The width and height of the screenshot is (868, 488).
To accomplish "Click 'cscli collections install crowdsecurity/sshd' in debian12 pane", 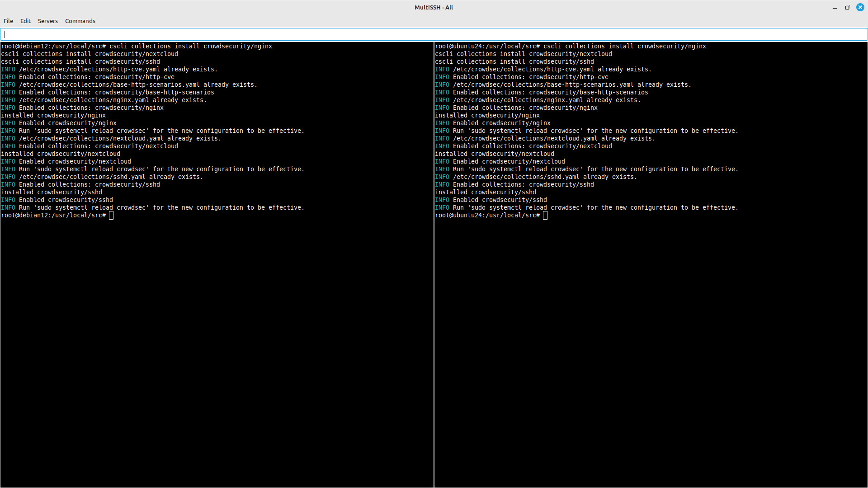I will [x=80, y=61].
